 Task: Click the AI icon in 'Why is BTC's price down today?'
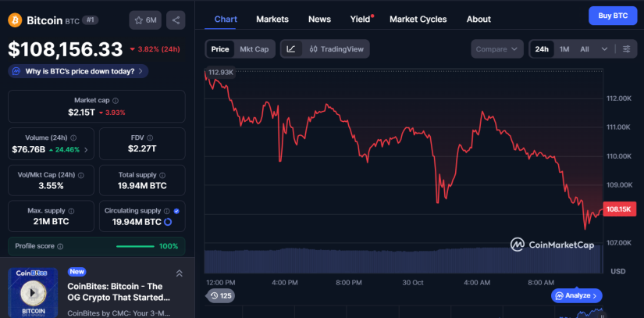pyautogui.click(x=16, y=71)
